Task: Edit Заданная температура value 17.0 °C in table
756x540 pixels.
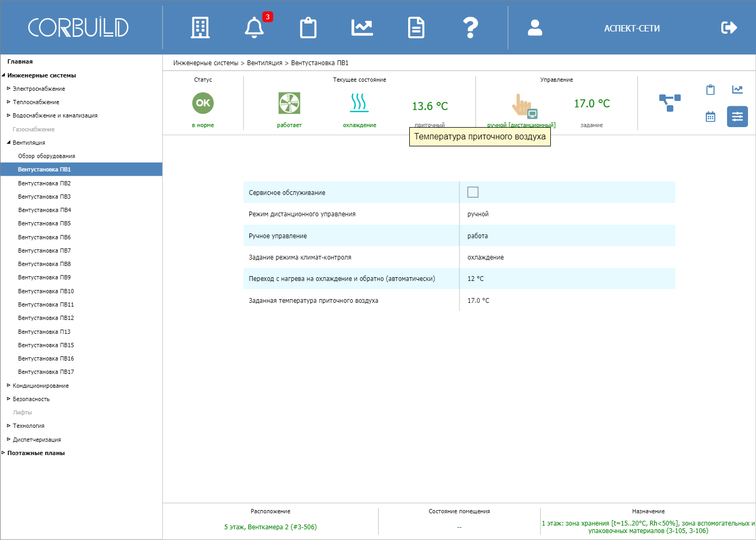Action: (478, 301)
